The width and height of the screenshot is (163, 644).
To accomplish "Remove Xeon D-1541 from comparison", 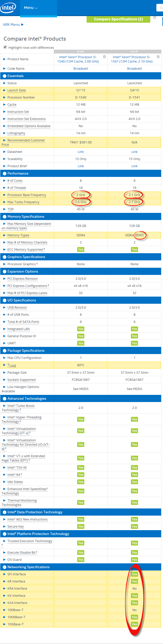I will point(158,57).
